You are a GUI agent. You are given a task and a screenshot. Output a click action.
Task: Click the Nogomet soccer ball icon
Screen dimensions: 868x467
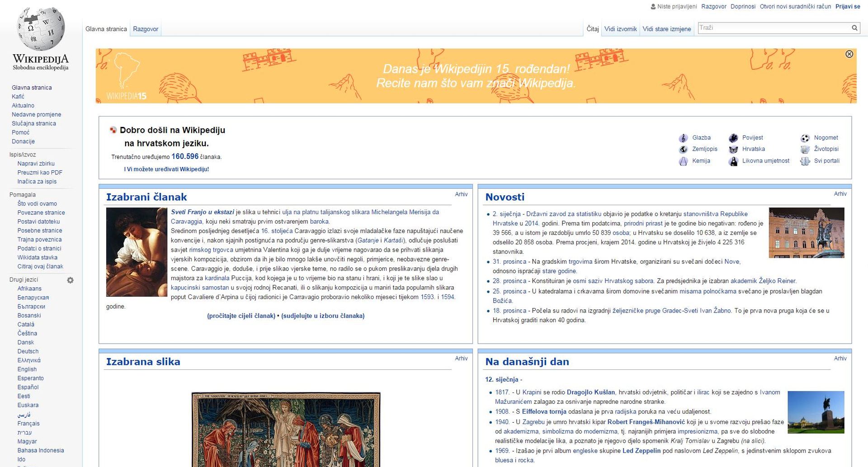click(805, 138)
